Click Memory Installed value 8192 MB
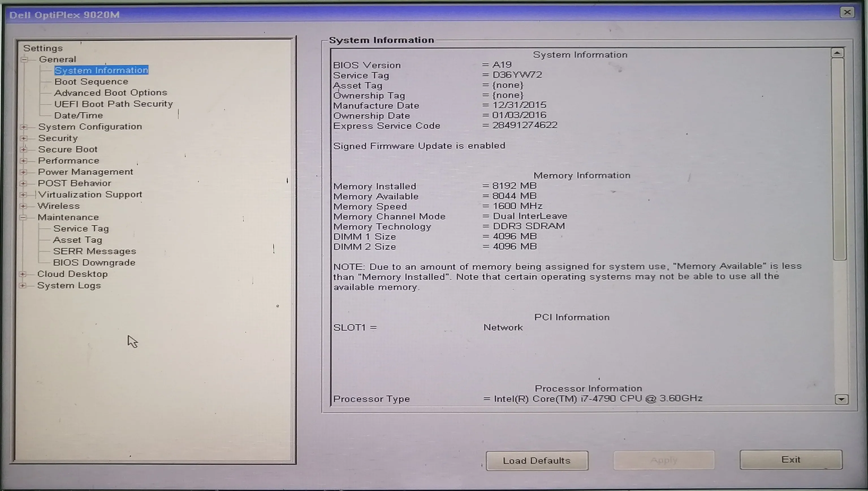This screenshot has width=868, height=491. tap(514, 186)
